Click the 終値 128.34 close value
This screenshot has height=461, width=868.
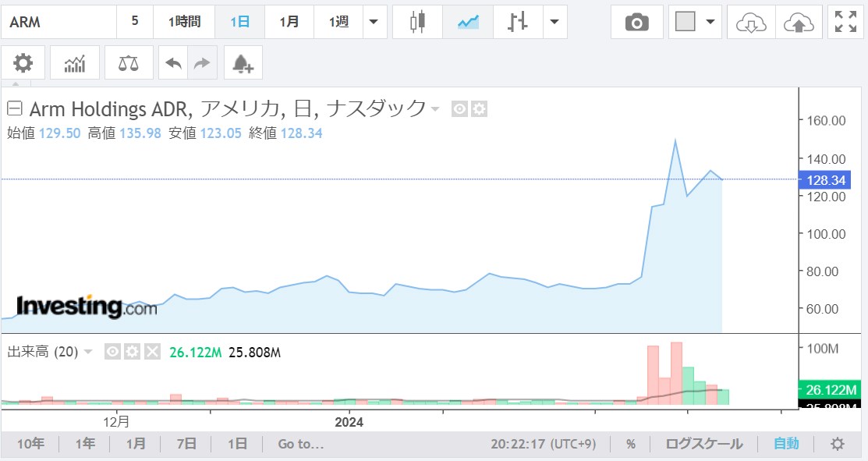tap(285, 133)
